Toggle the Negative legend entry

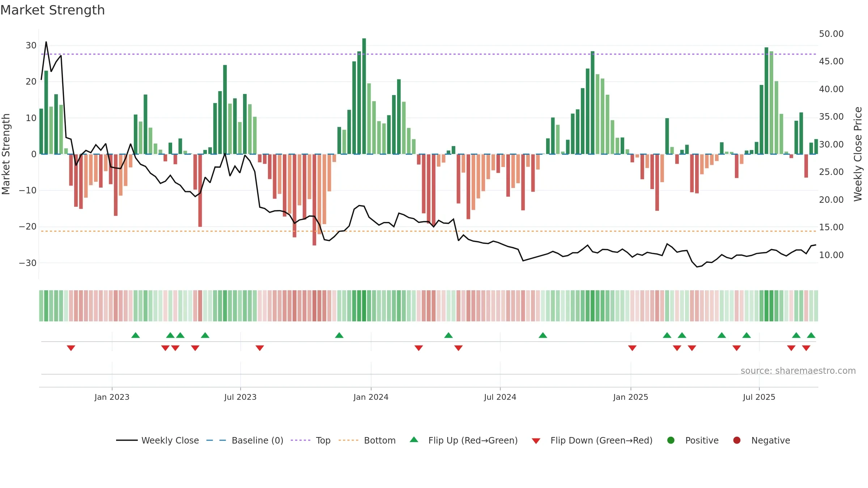click(x=761, y=440)
